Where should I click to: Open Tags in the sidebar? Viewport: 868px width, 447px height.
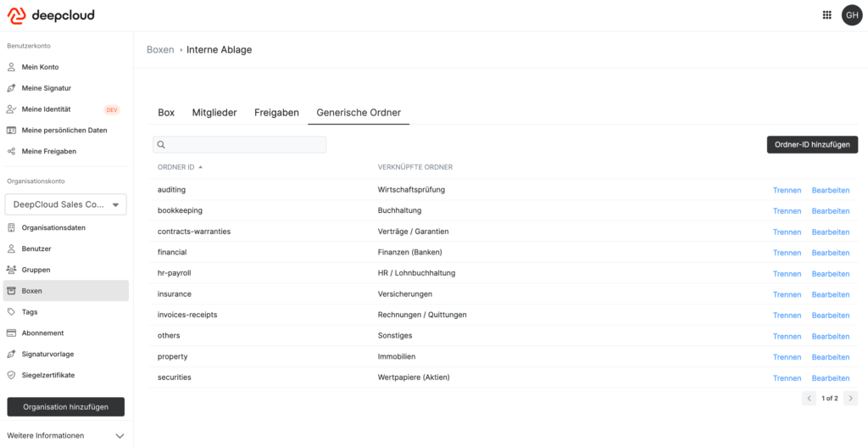click(x=30, y=312)
